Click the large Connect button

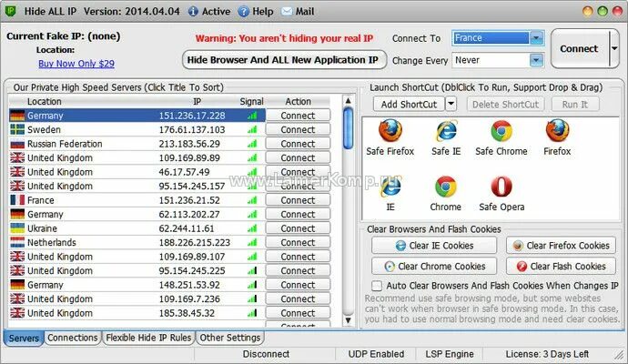coord(579,48)
